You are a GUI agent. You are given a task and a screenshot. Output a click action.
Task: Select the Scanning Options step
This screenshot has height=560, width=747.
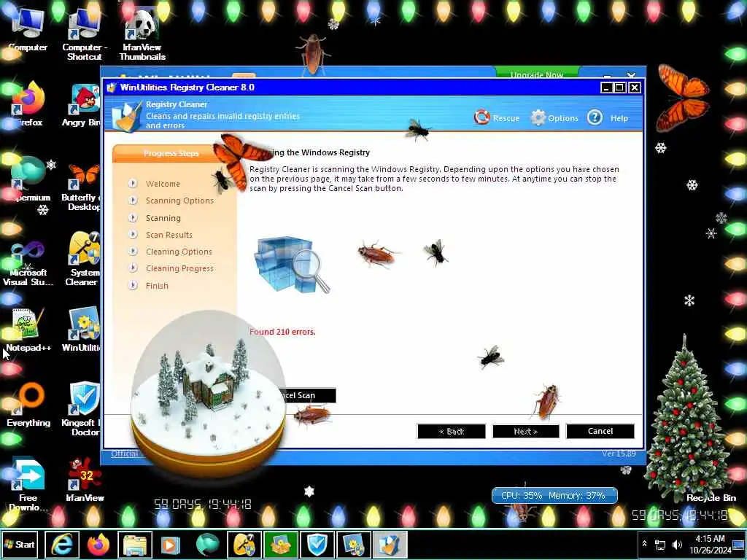click(179, 201)
